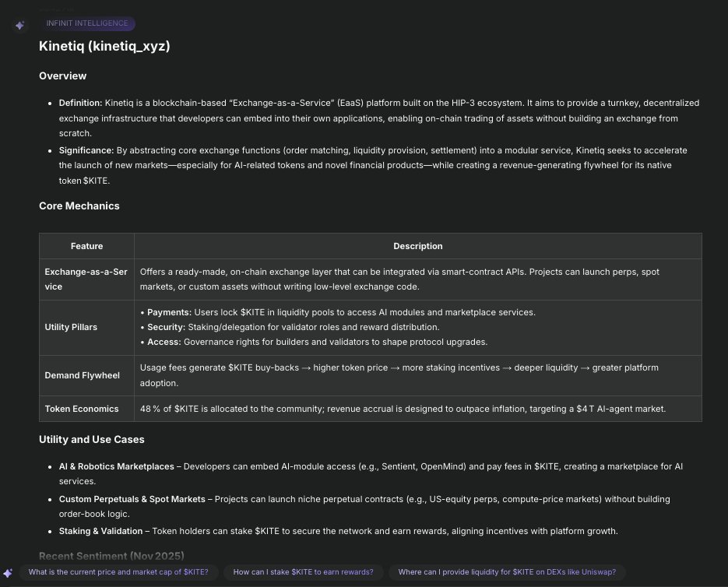The width and height of the screenshot is (728, 587).
Task: Click the Kinetiq (kinetiq_xyz) title
Action: (104, 47)
